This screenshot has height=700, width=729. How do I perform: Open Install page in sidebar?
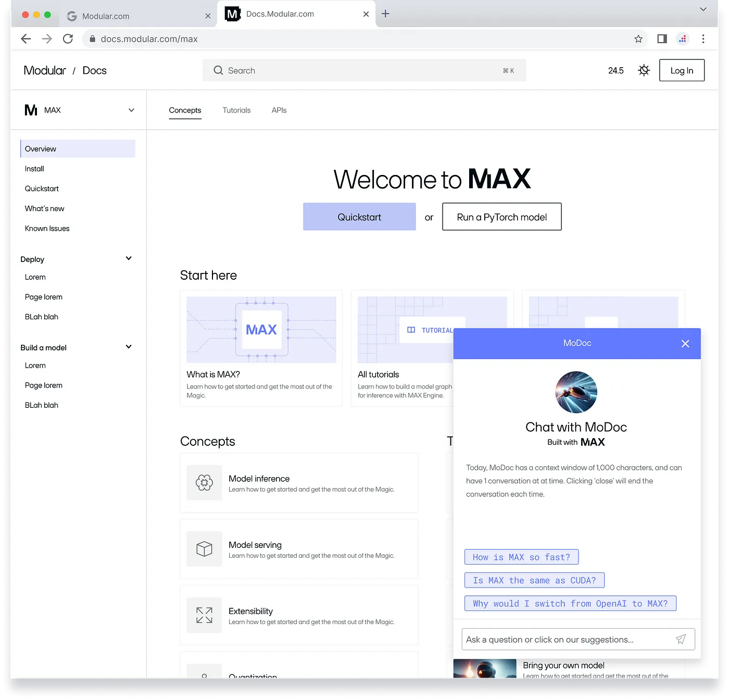(x=34, y=169)
